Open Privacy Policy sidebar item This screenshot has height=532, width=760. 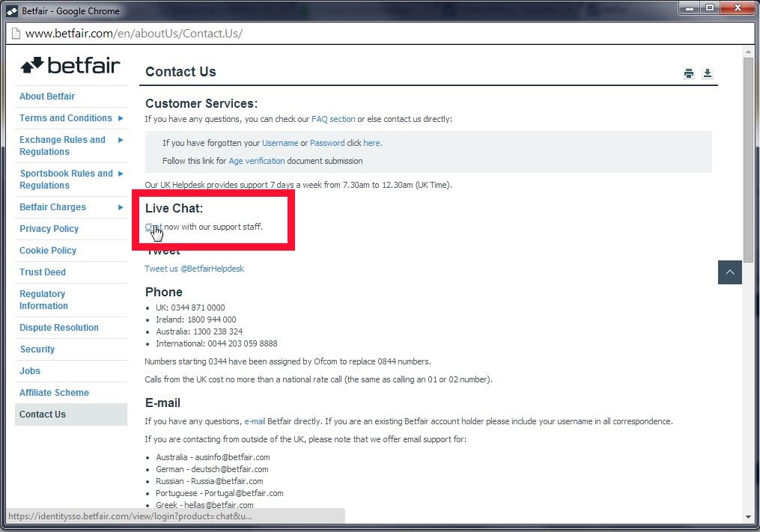pos(49,229)
